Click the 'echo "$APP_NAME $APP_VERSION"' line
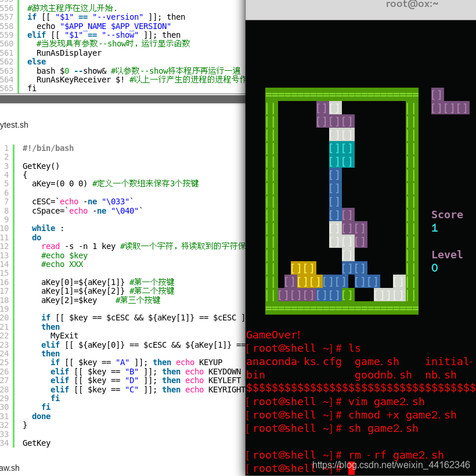476x476 pixels. coord(103,26)
